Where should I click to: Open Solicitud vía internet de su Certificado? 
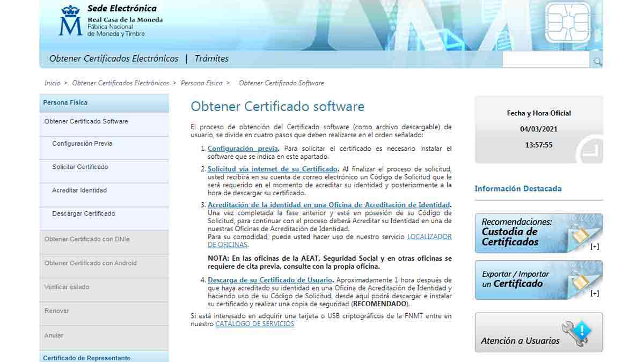pos(273,169)
